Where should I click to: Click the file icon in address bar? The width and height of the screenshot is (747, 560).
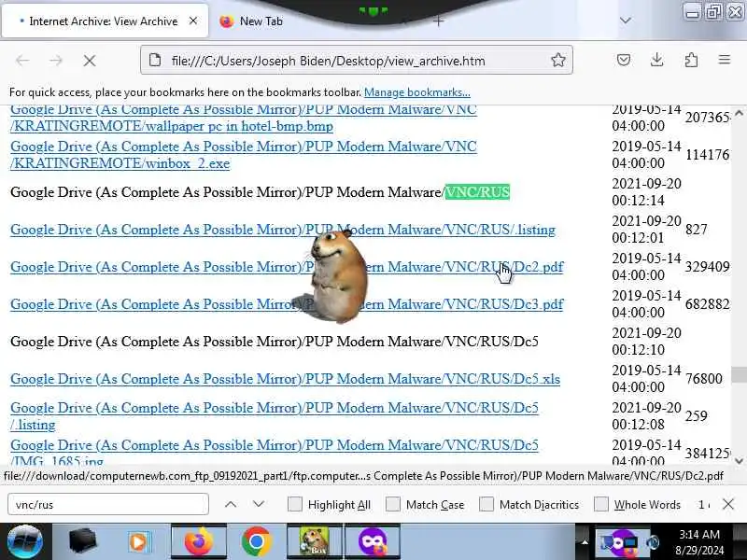(x=155, y=60)
